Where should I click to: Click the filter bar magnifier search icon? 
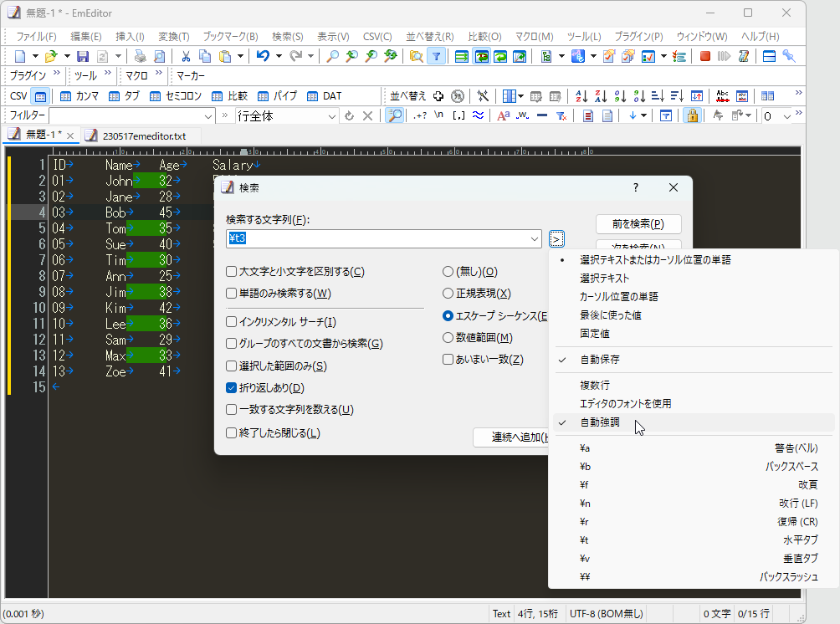(x=394, y=115)
